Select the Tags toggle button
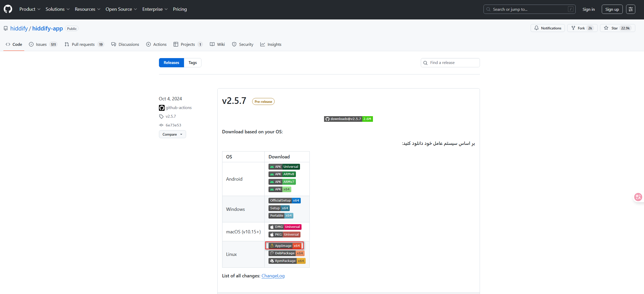This screenshot has height=294, width=644. pos(193,63)
